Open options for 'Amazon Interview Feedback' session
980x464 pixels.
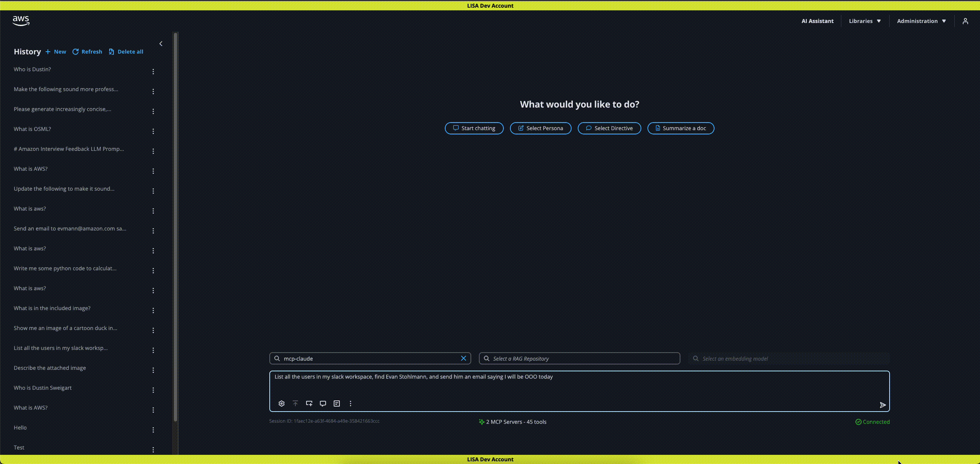pyautogui.click(x=153, y=151)
